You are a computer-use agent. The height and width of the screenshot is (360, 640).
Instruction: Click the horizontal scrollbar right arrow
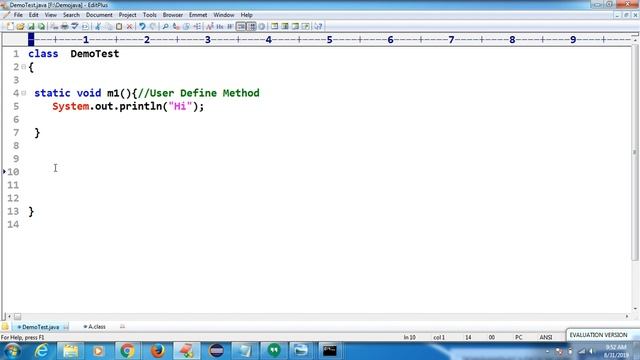pos(627,316)
